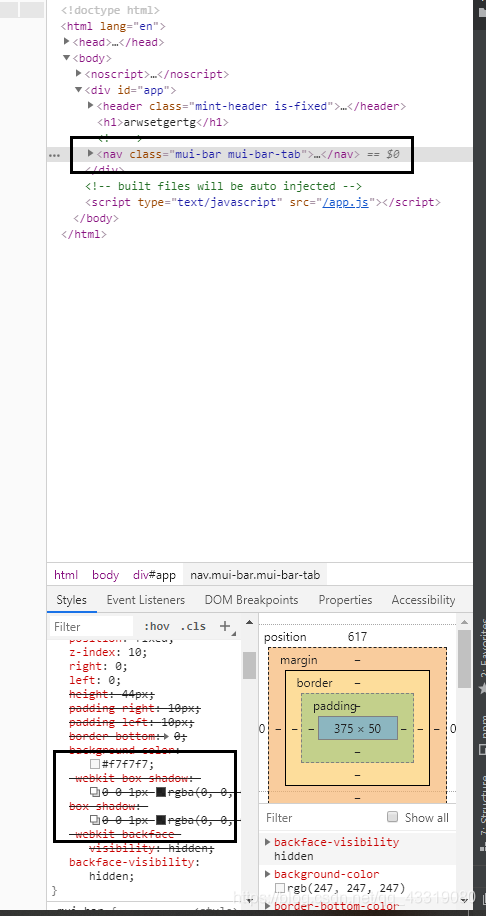Open shadow editor icon for -webkit-box-shadow
This screenshot has height=916, width=486.
coord(95,792)
